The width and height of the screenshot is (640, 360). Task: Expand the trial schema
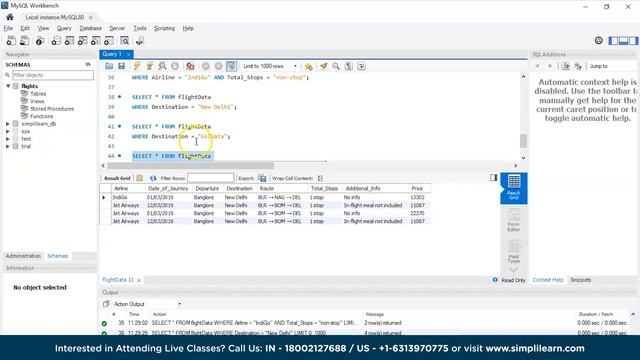click(8, 146)
